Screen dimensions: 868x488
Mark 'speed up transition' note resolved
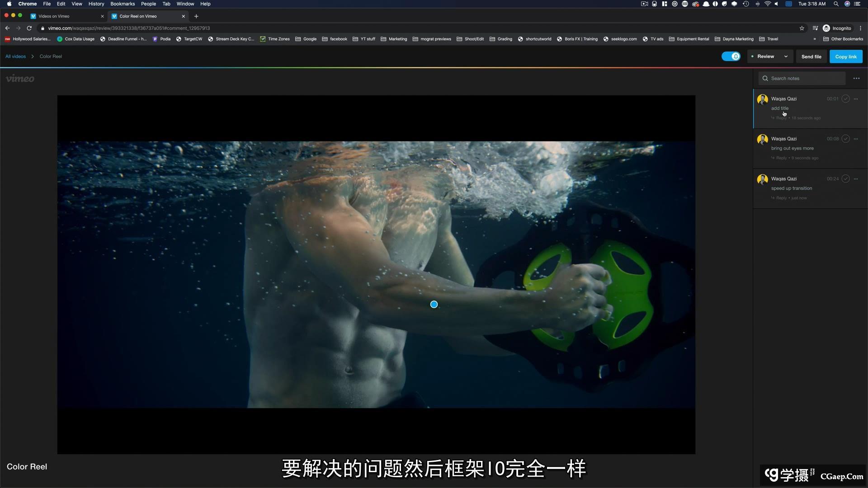tap(845, 179)
